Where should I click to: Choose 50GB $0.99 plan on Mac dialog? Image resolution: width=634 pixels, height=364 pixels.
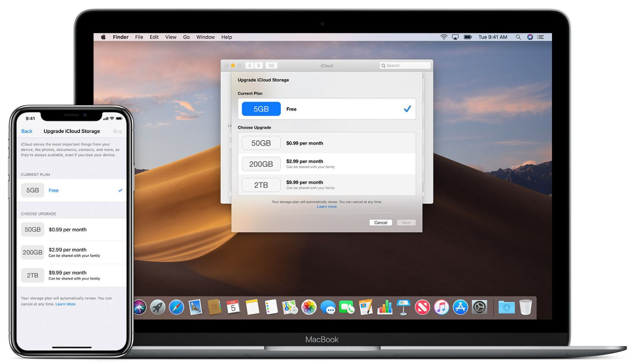(327, 143)
